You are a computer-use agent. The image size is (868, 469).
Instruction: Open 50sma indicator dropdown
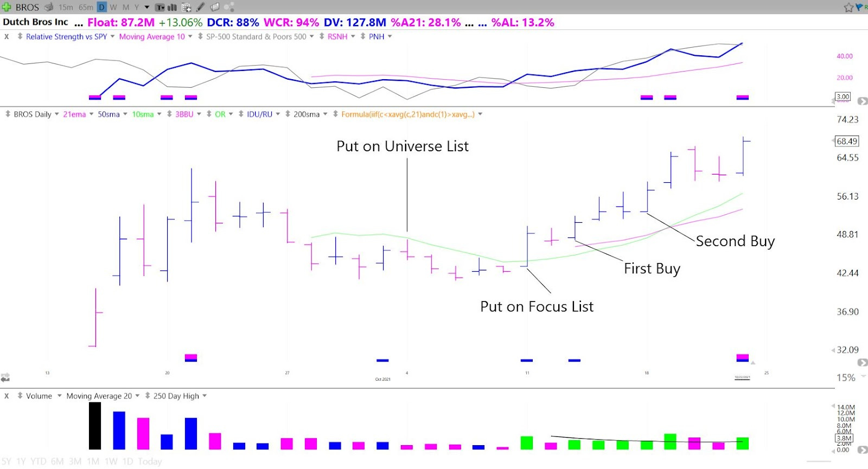click(125, 114)
